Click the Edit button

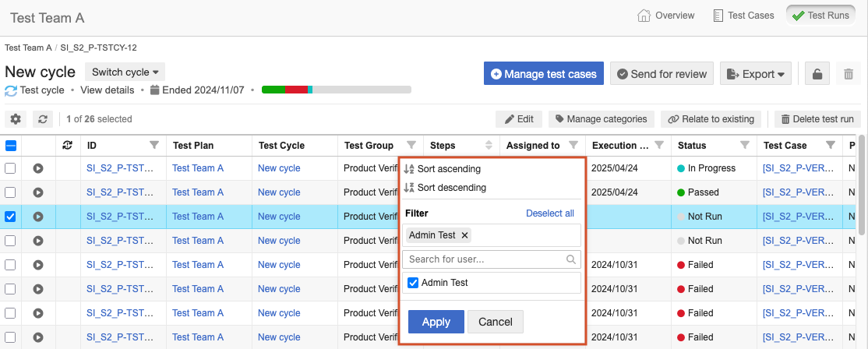(519, 119)
